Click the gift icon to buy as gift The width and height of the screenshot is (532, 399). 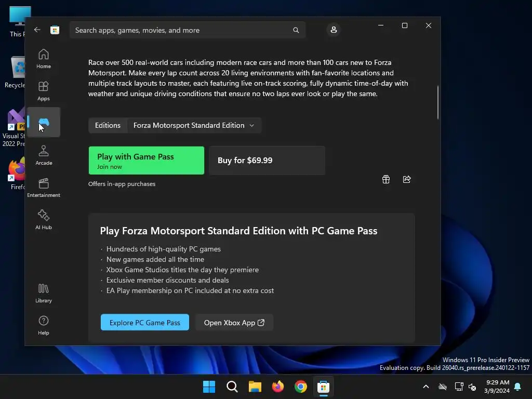(x=386, y=179)
